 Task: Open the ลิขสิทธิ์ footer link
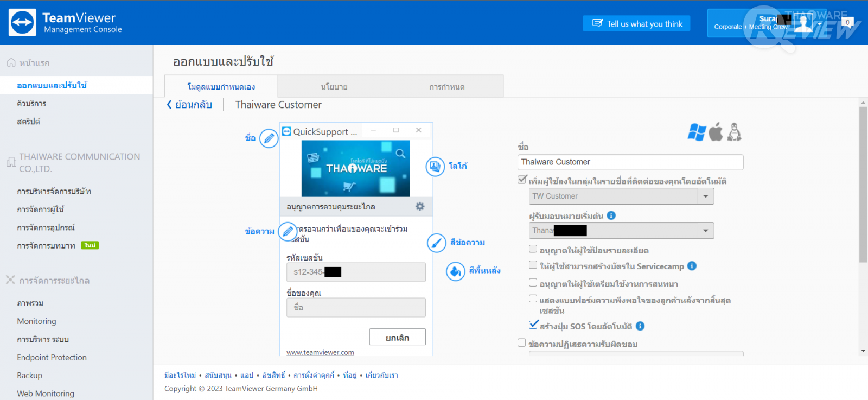[x=273, y=375]
